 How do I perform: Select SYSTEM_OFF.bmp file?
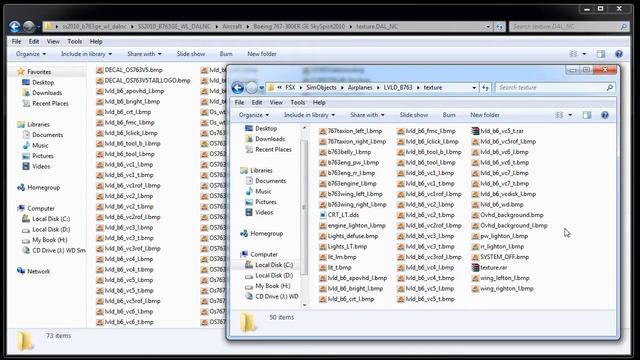pos(500,257)
